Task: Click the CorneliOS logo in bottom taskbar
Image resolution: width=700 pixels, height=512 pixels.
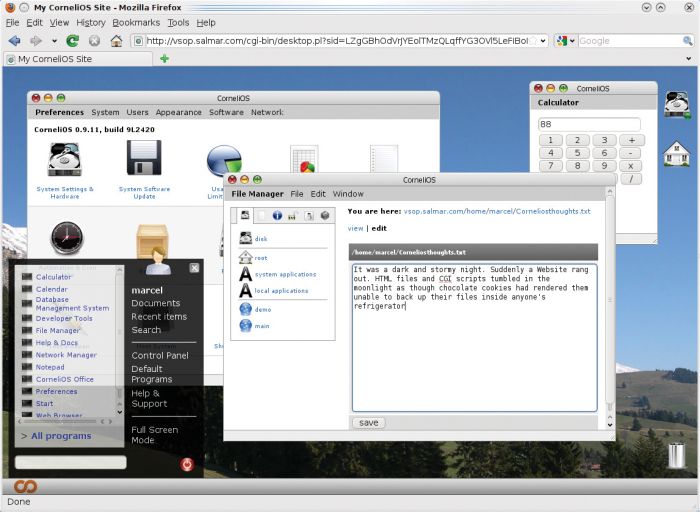Action: [x=25, y=486]
